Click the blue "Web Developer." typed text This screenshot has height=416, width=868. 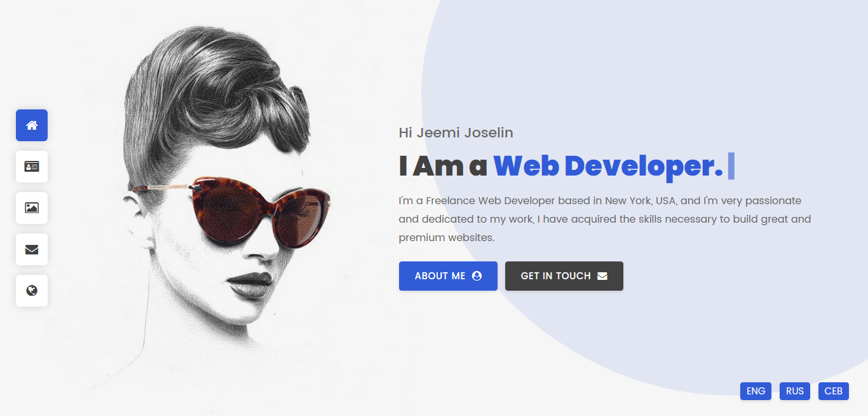(x=608, y=166)
